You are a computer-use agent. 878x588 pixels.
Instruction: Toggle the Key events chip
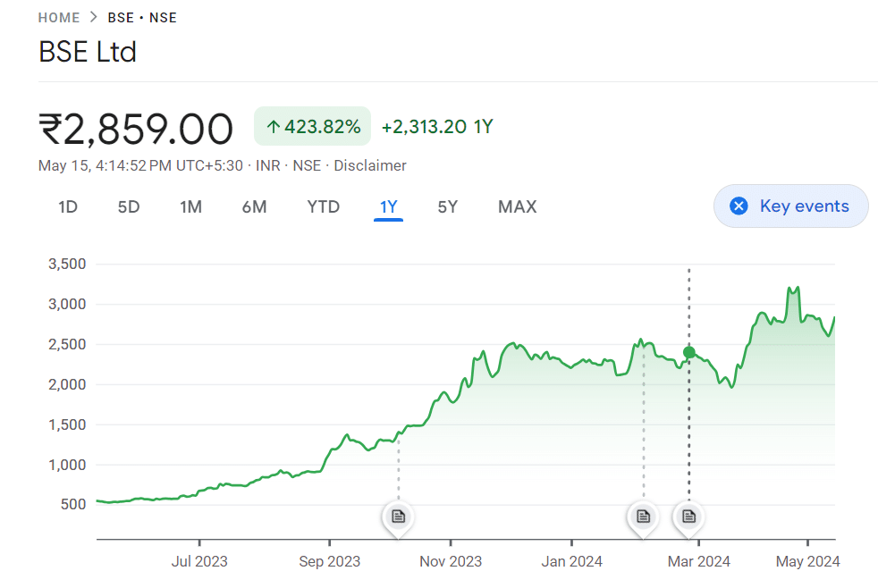pos(790,206)
